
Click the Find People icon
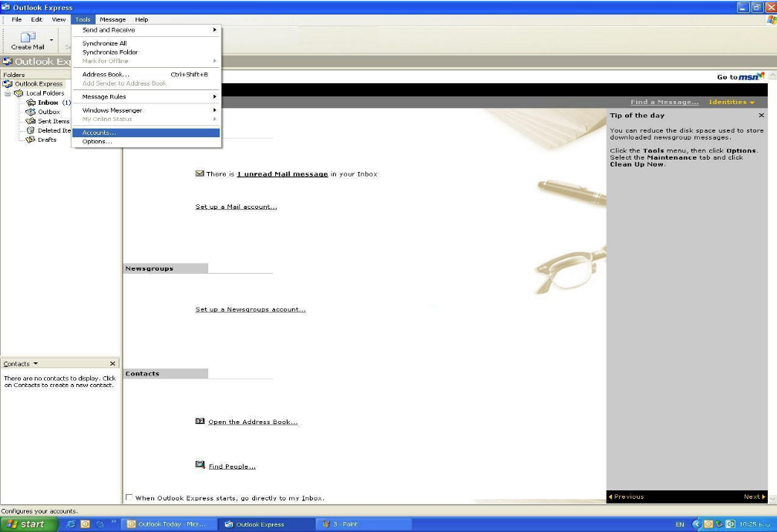[x=200, y=465]
